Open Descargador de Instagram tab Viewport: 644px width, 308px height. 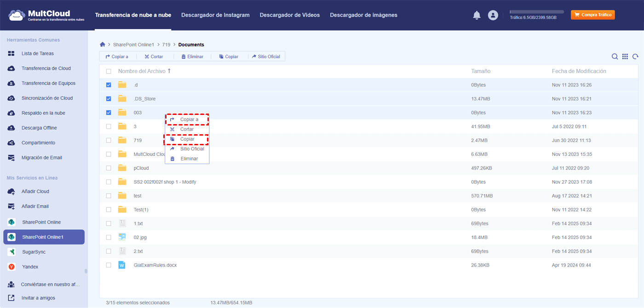tap(215, 15)
